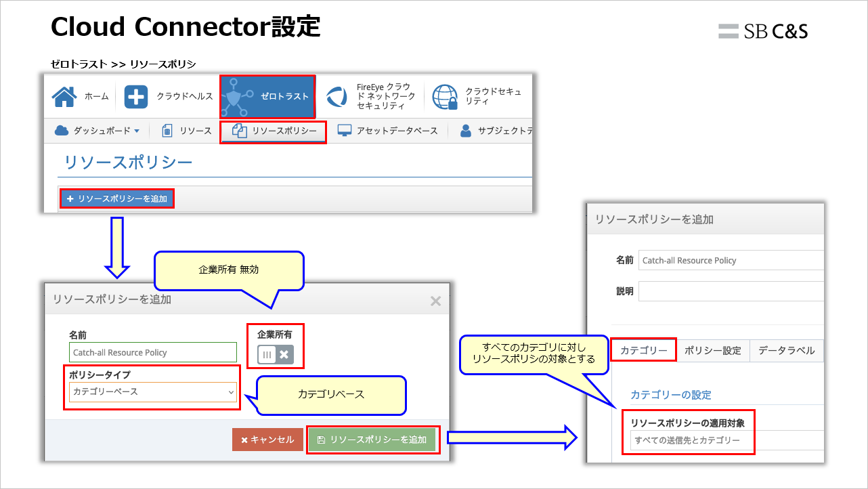Click the 名前 field in right panel

[x=731, y=260]
